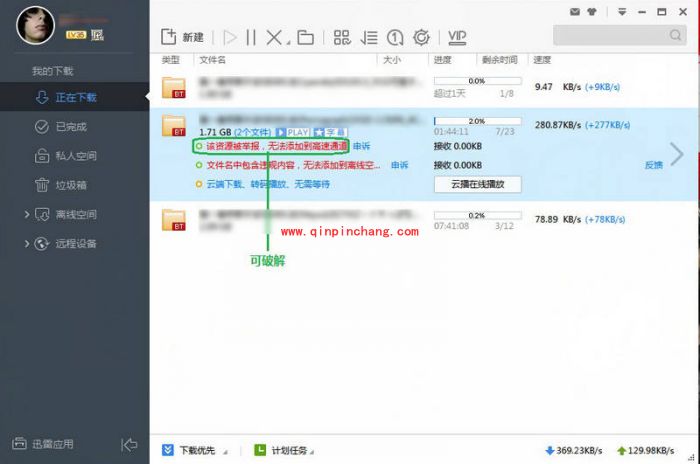Sort by the 速度 column header
Viewport: 700px width, 464px height.
click(542, 60)
